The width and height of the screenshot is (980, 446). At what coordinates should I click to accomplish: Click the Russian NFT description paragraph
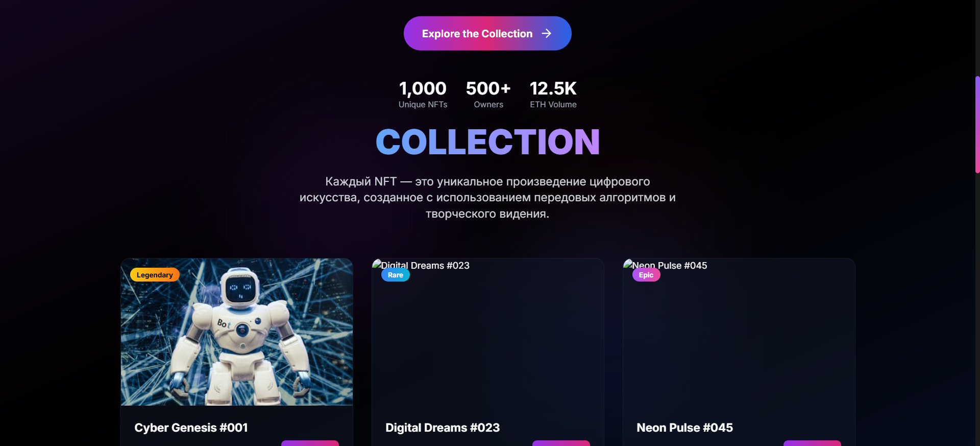(487, 198)
